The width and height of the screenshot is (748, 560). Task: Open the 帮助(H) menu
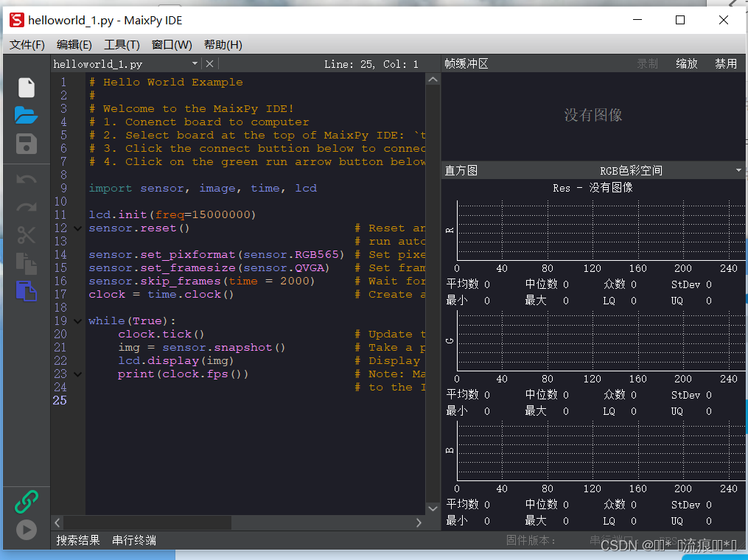(223, 45)
